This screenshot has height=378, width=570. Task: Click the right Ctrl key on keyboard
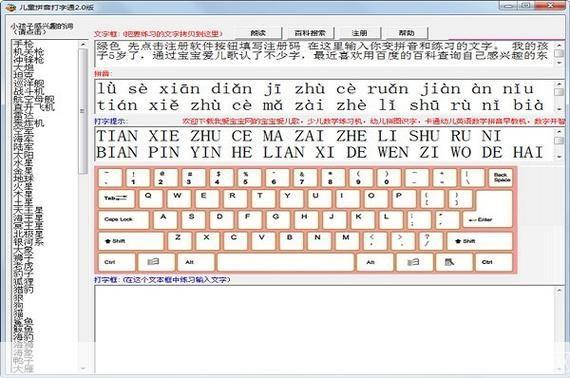pos(494,262)
